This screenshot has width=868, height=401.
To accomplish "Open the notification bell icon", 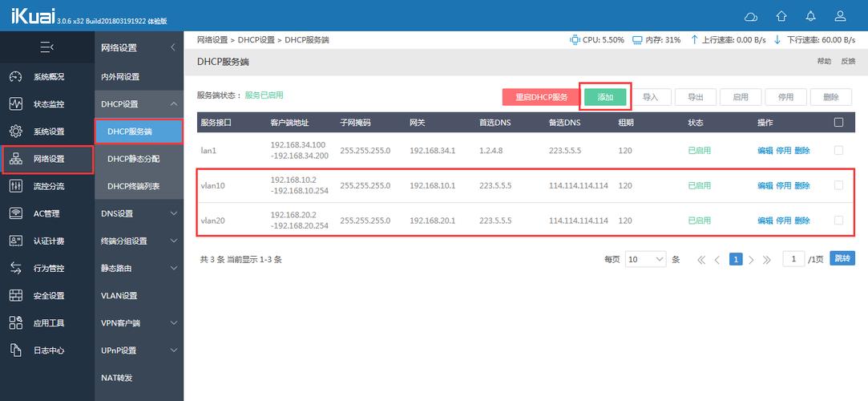I will coord(811,16).
